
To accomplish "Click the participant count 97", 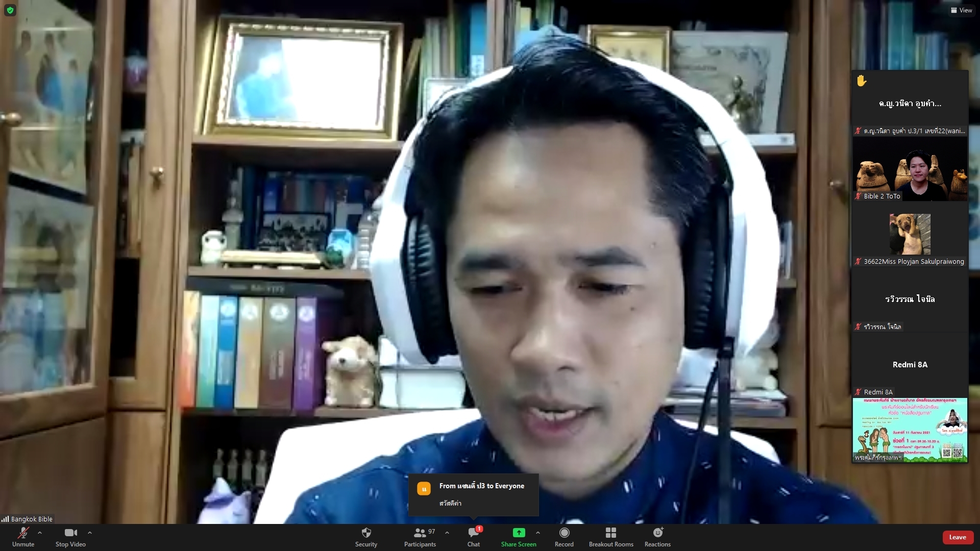I will 432,532.
